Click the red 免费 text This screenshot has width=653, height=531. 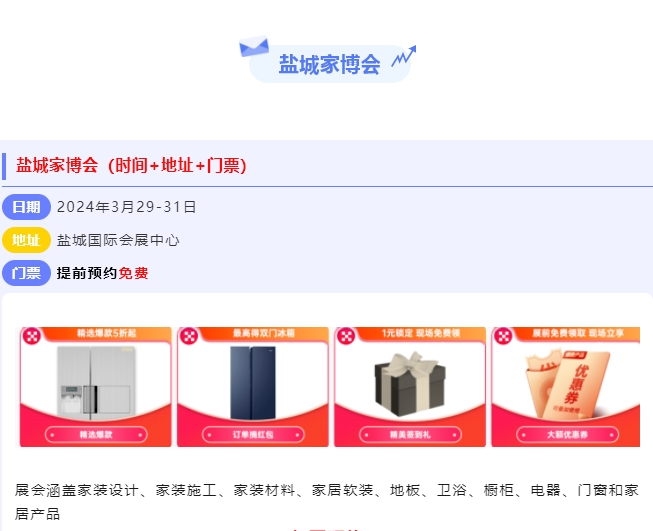(x=133, y=273)
